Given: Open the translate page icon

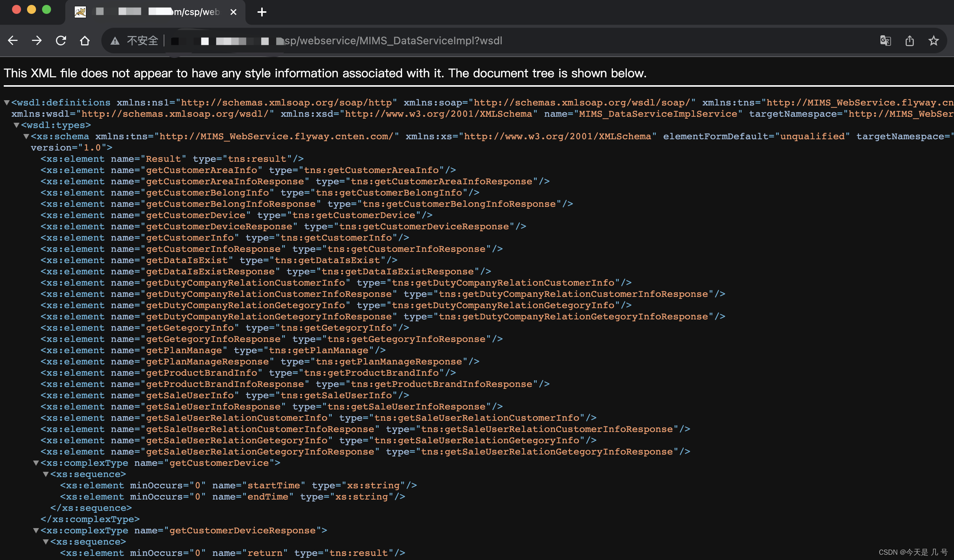Looking at the screenshot, I should click(885, 41).
